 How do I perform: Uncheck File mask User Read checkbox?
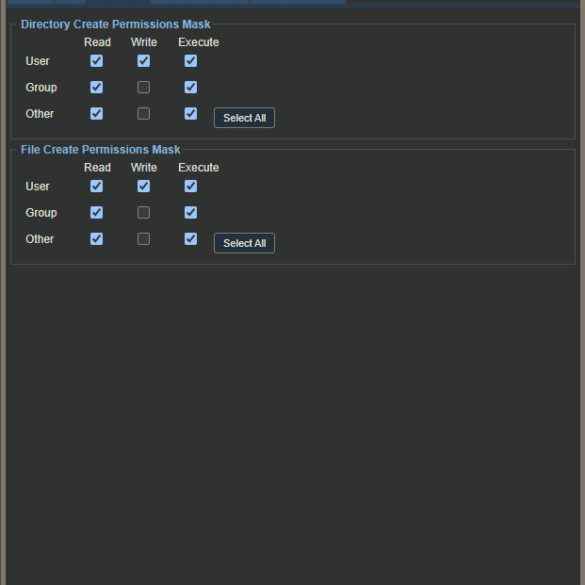click(x=97, y=186)
